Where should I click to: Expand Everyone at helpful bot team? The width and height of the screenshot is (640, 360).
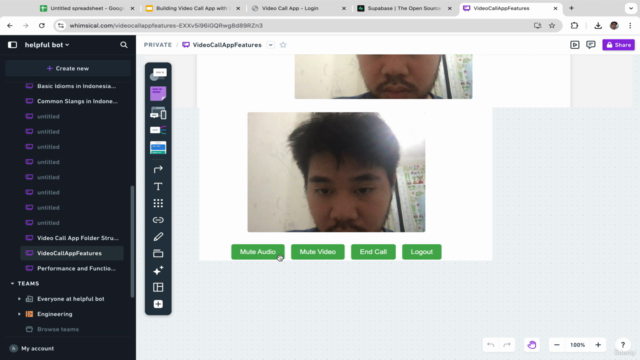coord(19,299)
